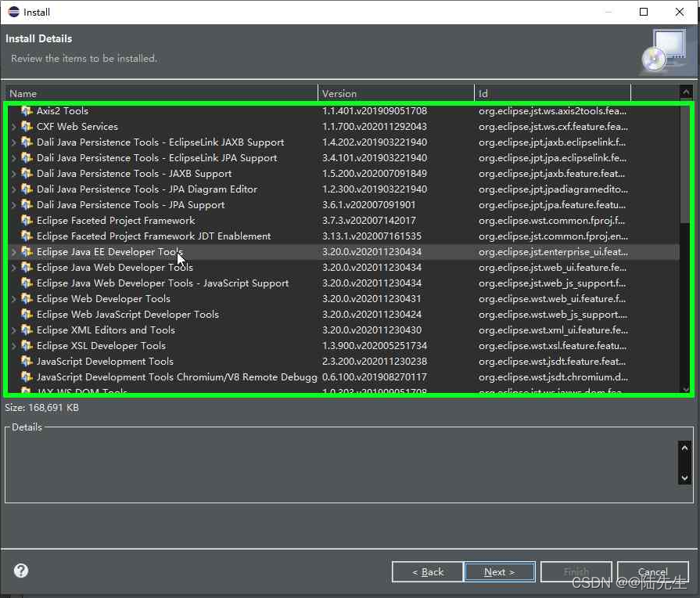Click the help question mark icon
The image size is (700, 598).
point(20,571)
